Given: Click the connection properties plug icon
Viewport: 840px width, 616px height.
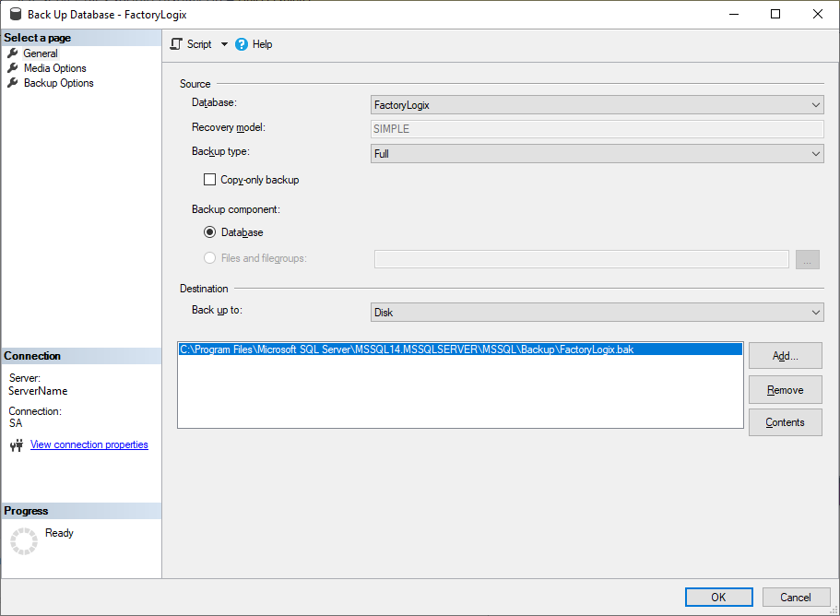Looking at the screenshot, I should coord(17,444).
